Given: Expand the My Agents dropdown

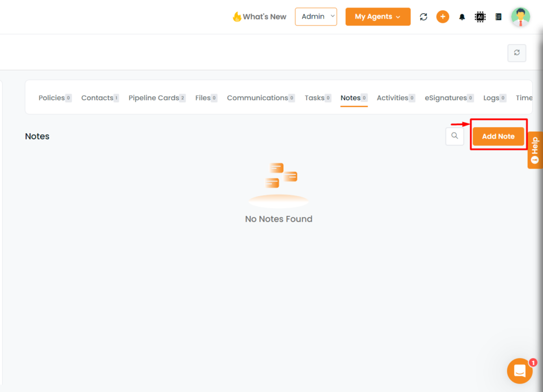Looking at the screenshot, I should pyautogui.click(x=378, y=16).
